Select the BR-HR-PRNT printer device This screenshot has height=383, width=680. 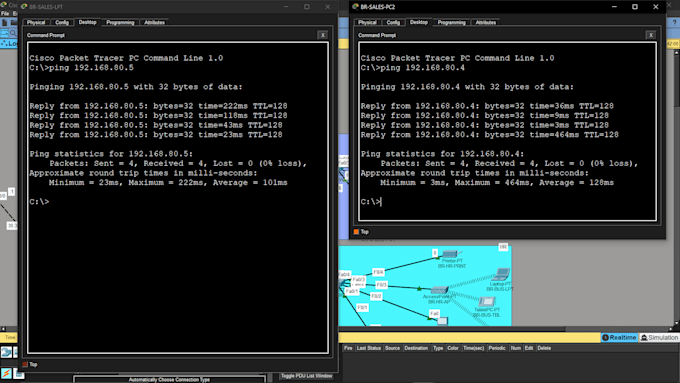coord(451,254)
